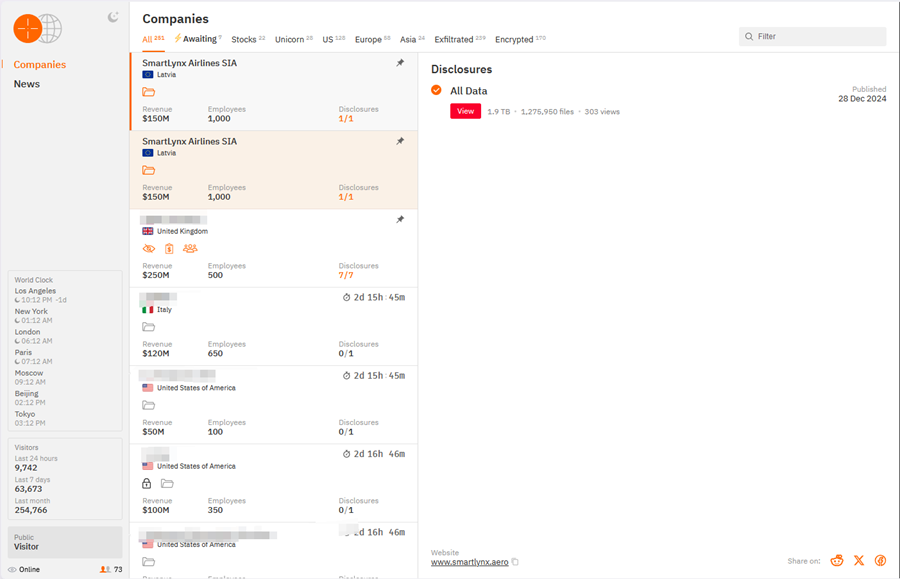Click the Italy flag icon
Image resolution: width=900 pixels, height=579 pixels.
[x=148, y=310]
